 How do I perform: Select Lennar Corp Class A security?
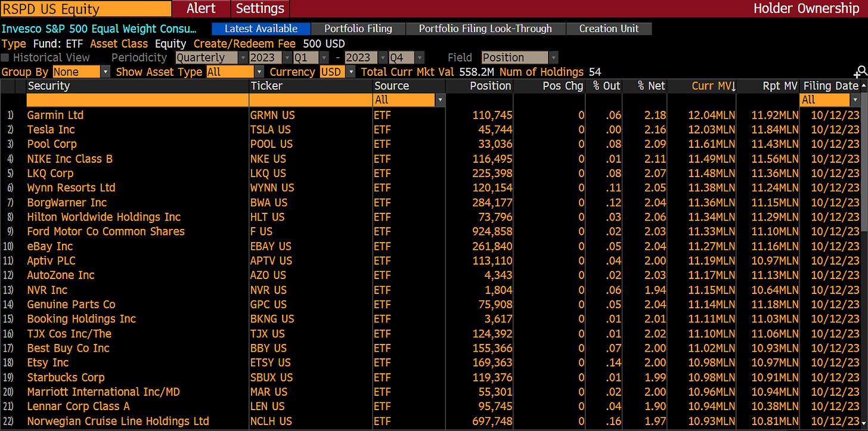pos(78,407)
